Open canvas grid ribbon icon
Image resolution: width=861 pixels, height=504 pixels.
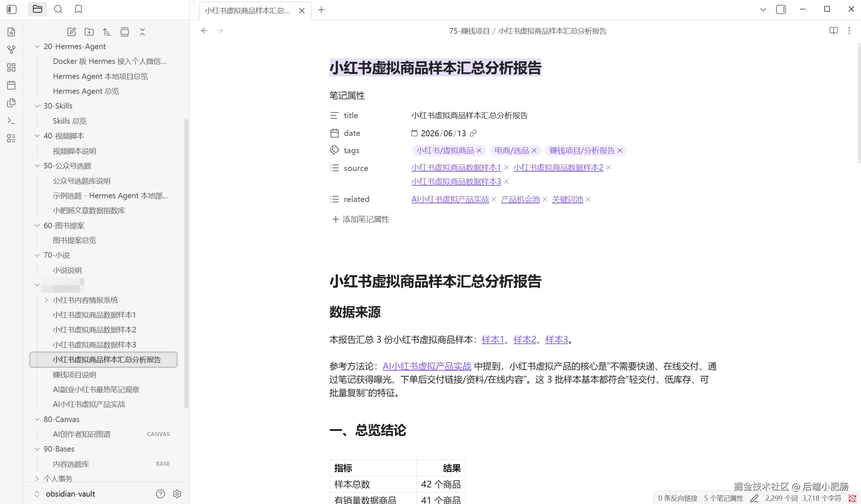click(x=11, y=67)
